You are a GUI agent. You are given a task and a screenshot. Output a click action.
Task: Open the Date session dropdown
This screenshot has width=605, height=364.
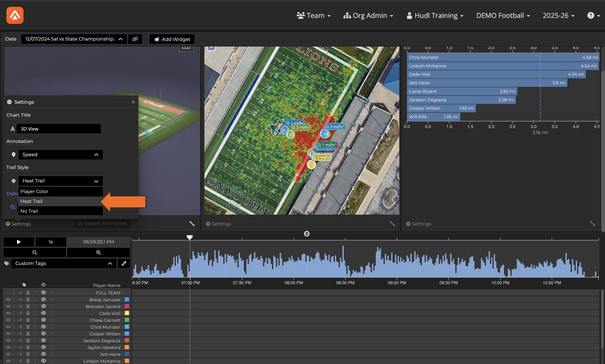74,39
